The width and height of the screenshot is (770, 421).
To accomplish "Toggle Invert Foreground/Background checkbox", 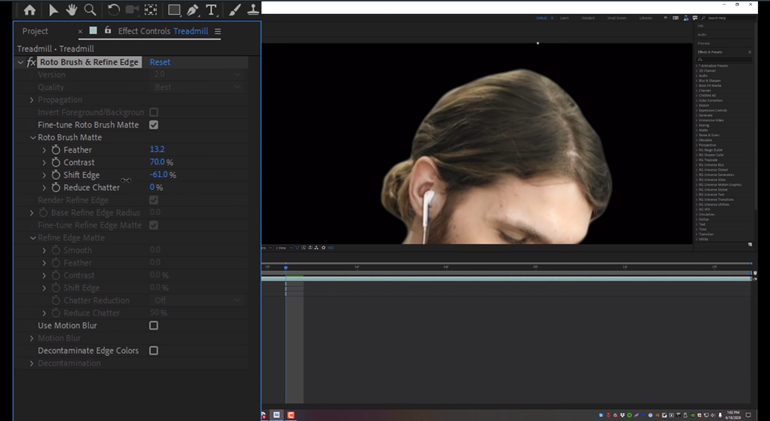I will pos(154,112).
